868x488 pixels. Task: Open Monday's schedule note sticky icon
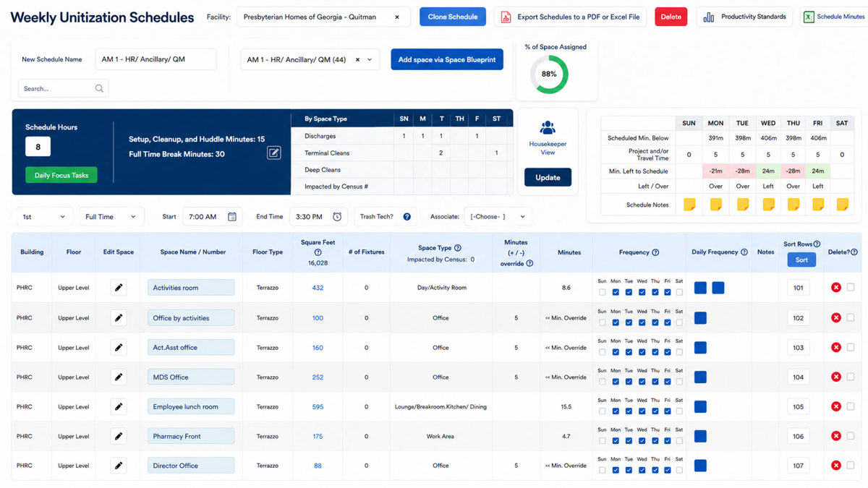click(715, 205)
